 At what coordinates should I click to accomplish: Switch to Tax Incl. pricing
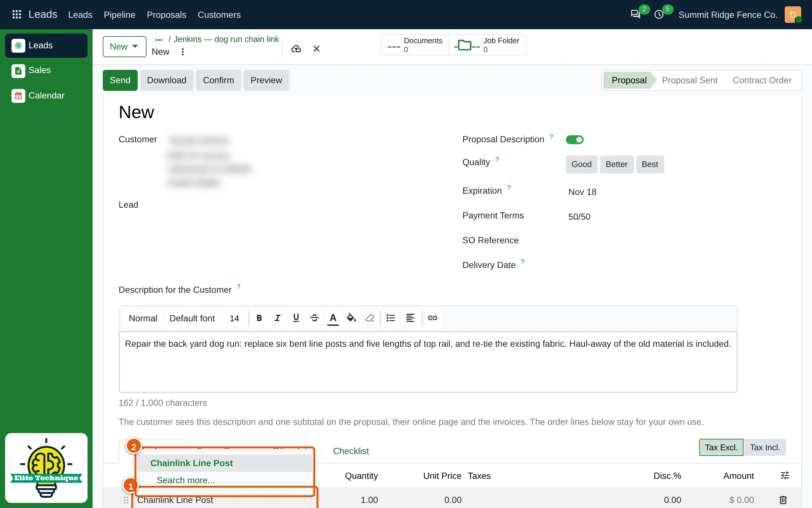[765, 448]
